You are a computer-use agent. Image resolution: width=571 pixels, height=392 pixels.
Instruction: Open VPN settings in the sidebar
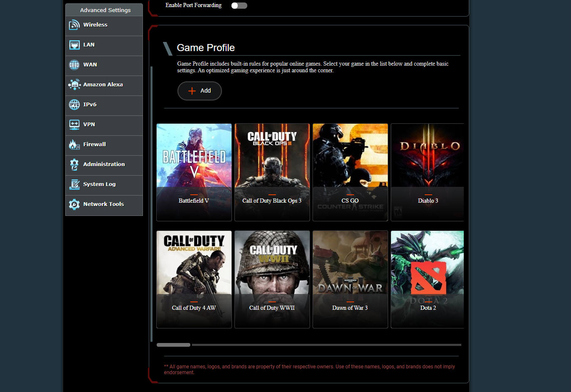[104, 125]
